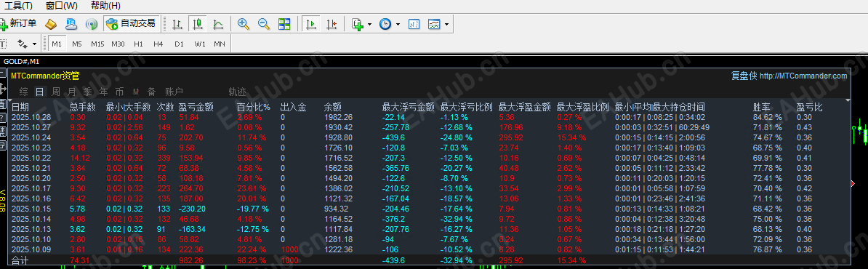Click the dropdown triangle at the table's top-right corner

point(848,101)
